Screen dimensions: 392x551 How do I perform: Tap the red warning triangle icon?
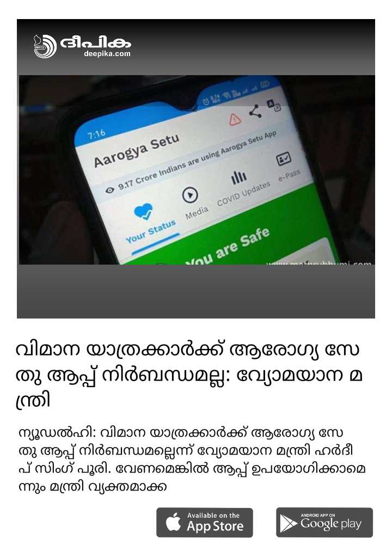tap(235, 119)
